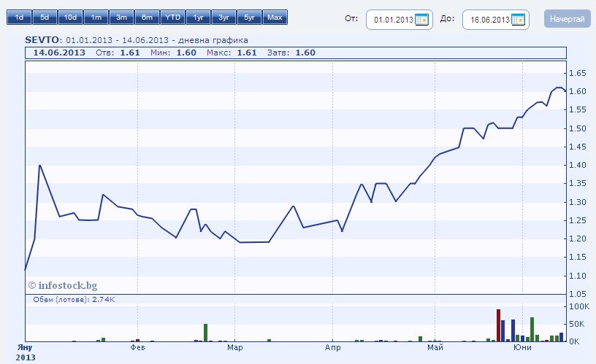This screenshot has height=364, width=596.
Task: Select the 5yr range button
Action: click(x=249, y=18)
